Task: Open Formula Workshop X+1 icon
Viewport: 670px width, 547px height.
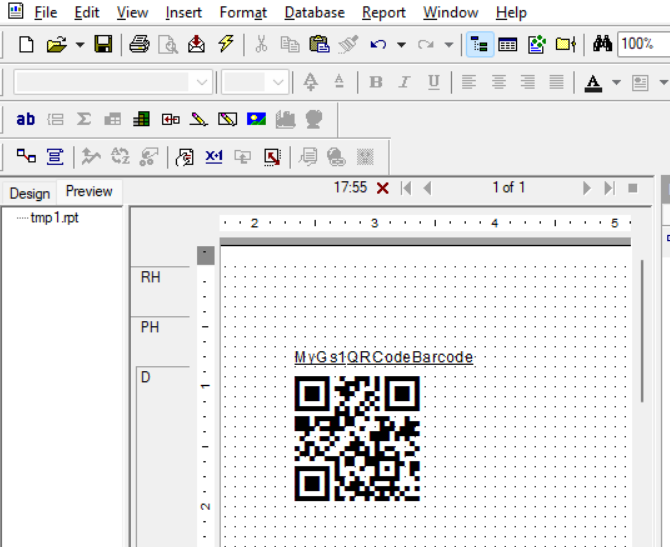Action: (214, 157)
